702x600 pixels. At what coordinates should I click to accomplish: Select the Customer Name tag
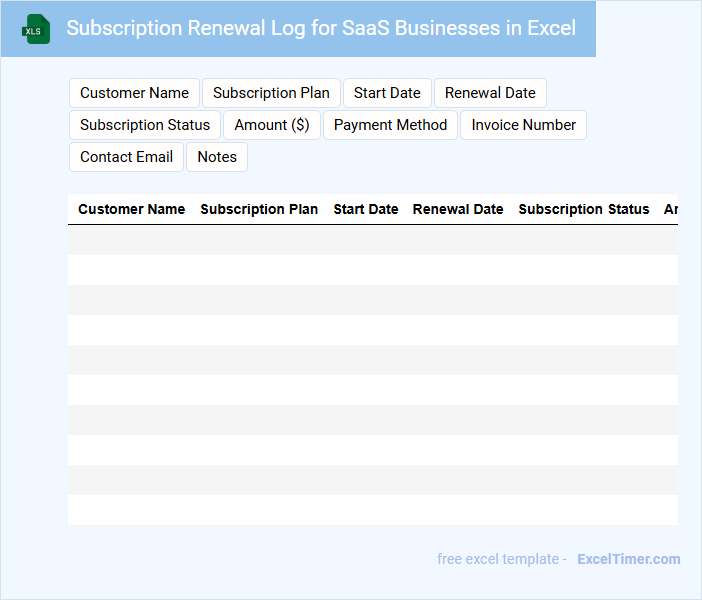[x=134, y=93]
